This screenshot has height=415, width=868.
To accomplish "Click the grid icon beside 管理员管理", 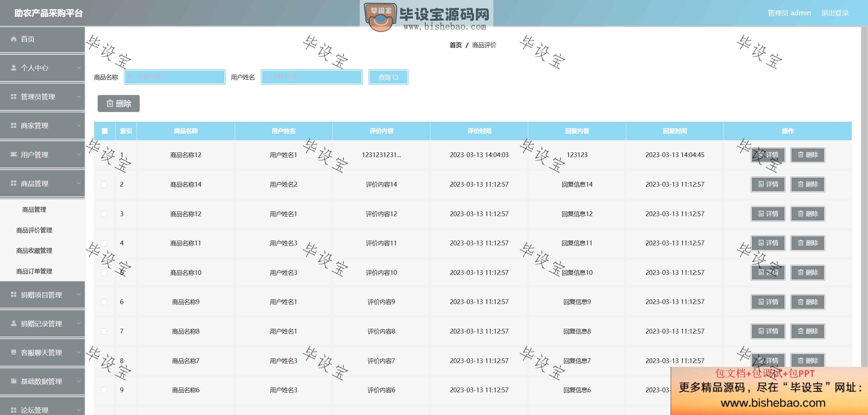I will (14, 97).
